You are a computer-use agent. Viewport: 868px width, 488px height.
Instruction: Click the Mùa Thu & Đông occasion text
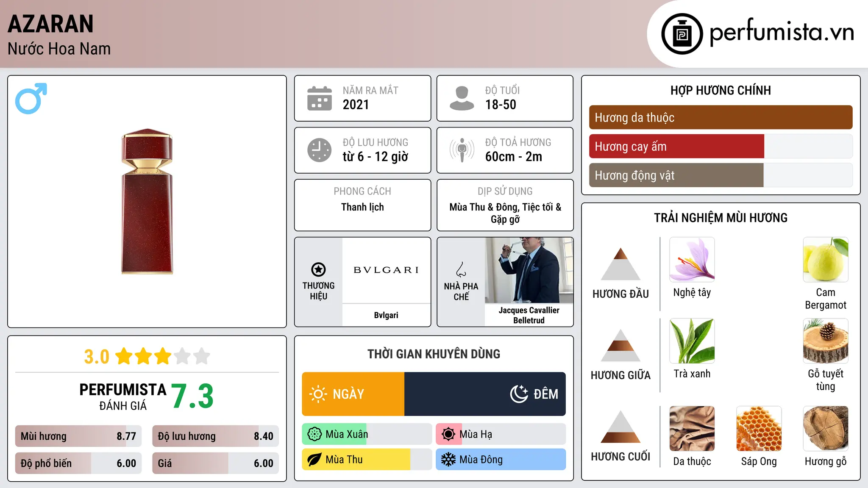click(x=505, y=213)
